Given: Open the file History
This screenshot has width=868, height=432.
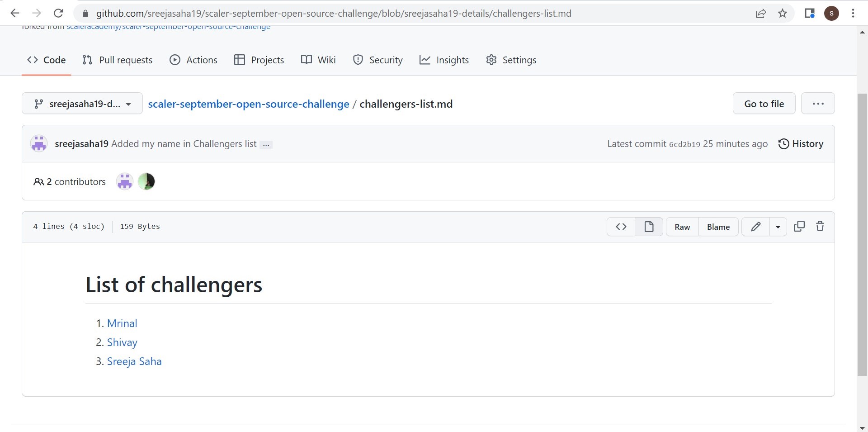Looking at the screenshot, I should tap(801, 144).
